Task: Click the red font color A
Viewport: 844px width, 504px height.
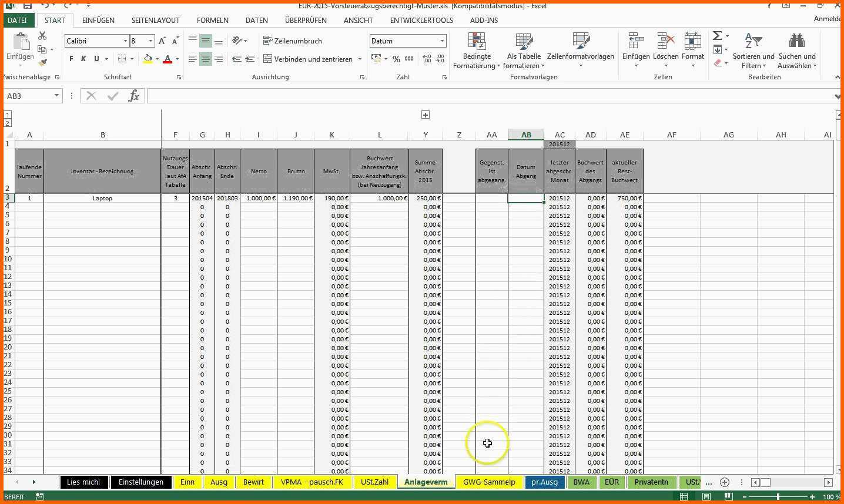Action: click(x=168, y=59)
